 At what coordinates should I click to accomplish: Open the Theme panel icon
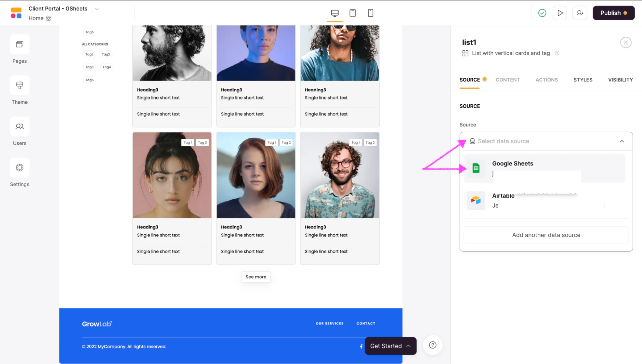pyautogui.click(x=20, y=85)
